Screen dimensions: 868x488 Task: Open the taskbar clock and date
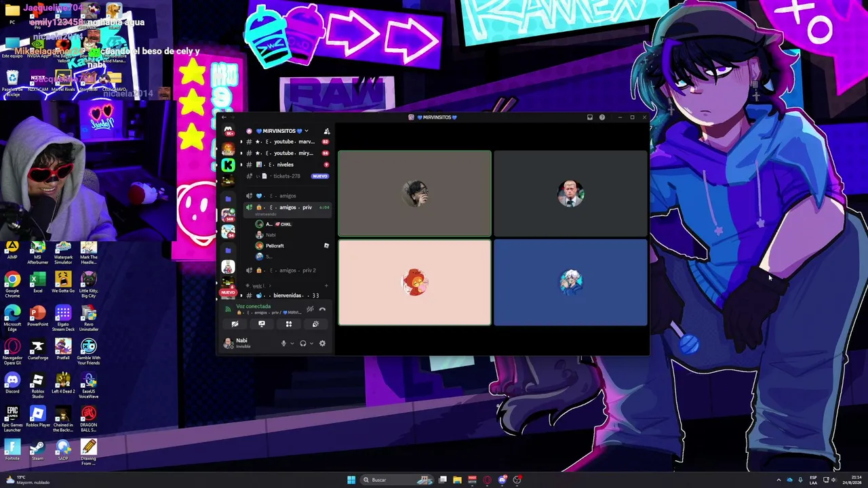(x=852, y=480)
